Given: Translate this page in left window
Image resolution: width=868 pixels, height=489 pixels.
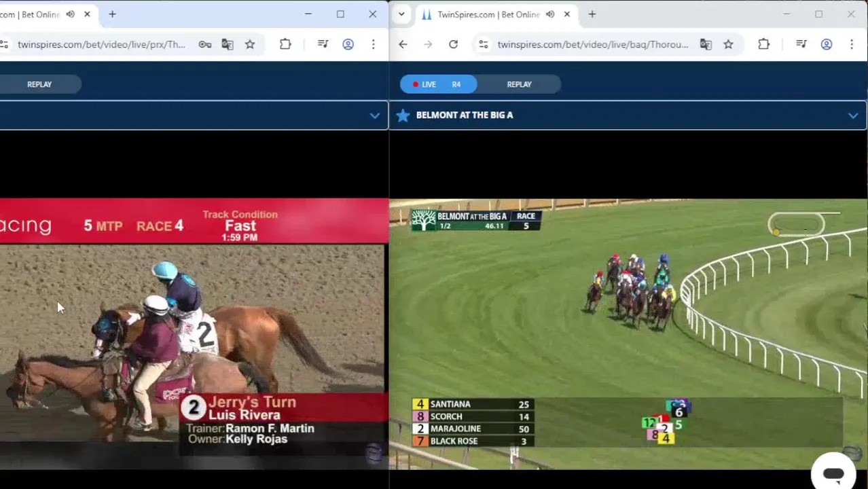Looking at the screenshot, I should pos(228,45).
